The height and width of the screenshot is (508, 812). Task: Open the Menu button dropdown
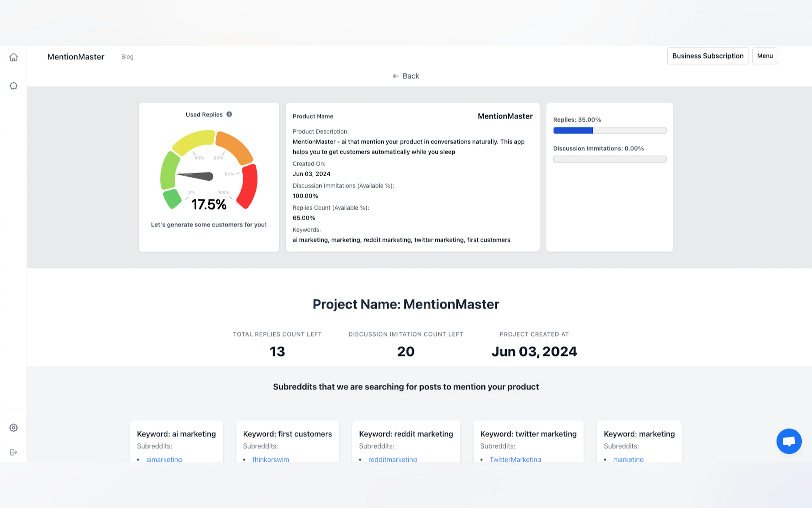[x=765, y=56]
